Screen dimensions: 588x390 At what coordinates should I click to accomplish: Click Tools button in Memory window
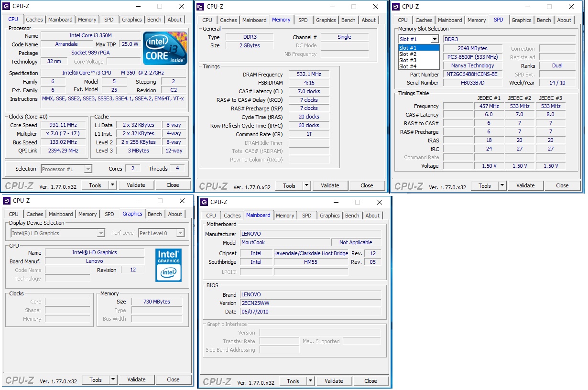(289, 185)
